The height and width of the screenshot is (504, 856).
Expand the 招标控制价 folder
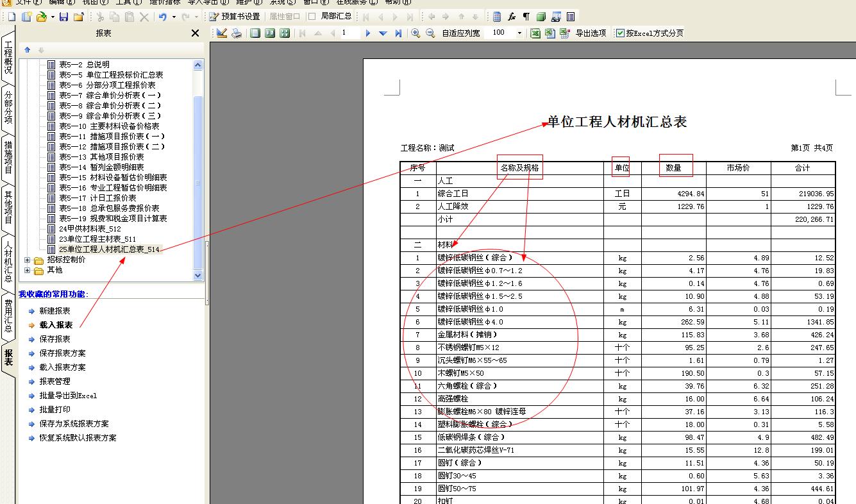[x=27, y=260]
